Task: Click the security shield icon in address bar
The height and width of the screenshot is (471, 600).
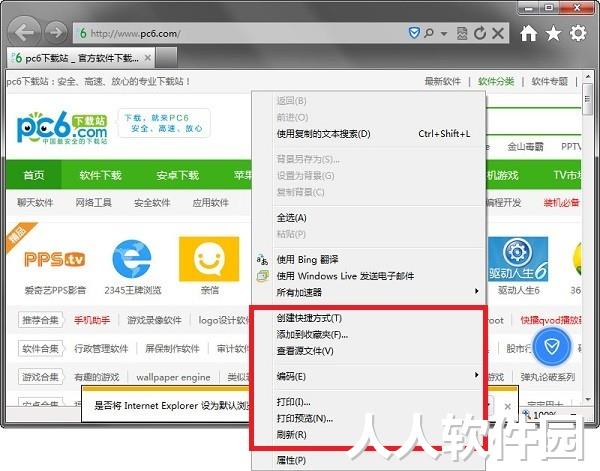Action: point(414,33)
